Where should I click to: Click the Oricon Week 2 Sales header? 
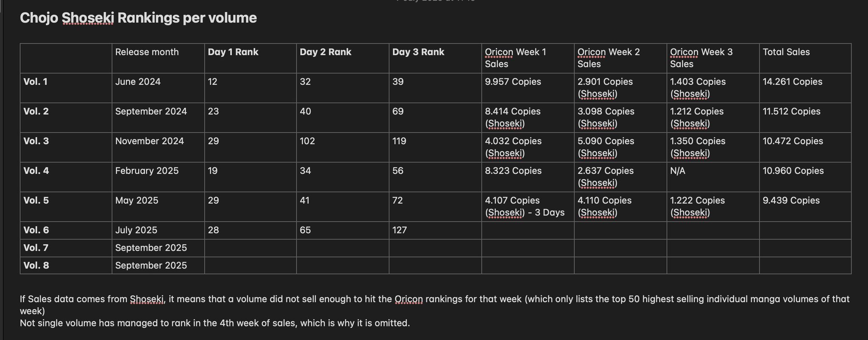(x=620, y=58)
